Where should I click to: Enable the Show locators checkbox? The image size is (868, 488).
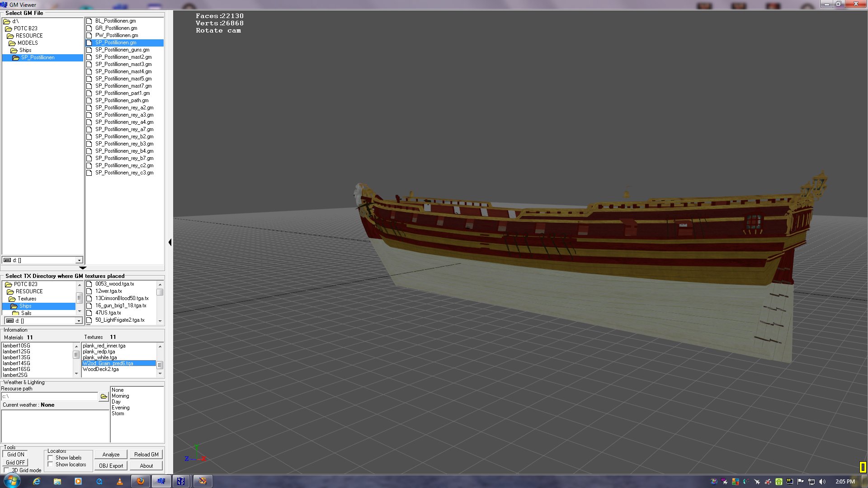click(x=51, y=465)
